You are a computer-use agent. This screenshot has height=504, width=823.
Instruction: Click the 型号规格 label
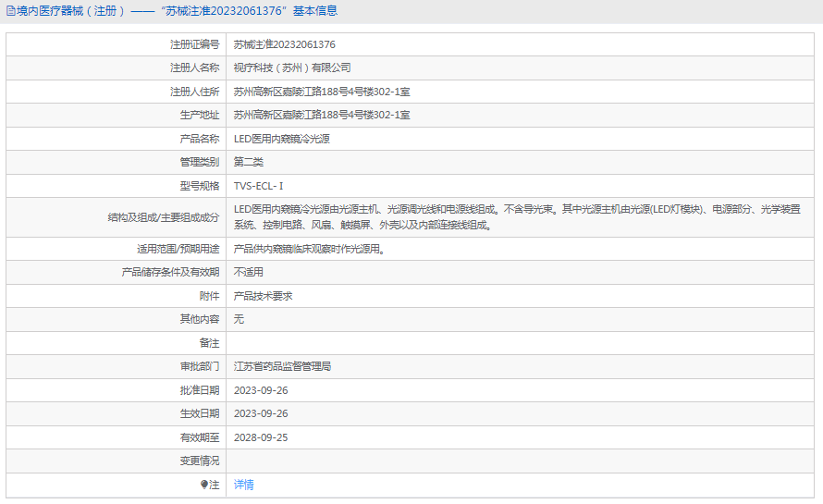(x=200, y=186)
